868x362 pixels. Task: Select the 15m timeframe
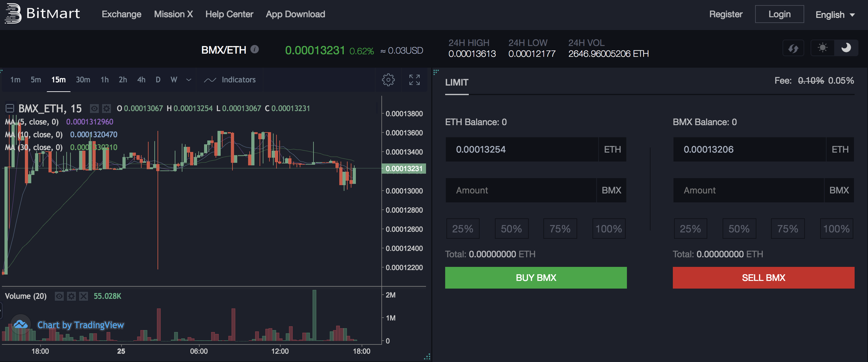coord(59,79)
